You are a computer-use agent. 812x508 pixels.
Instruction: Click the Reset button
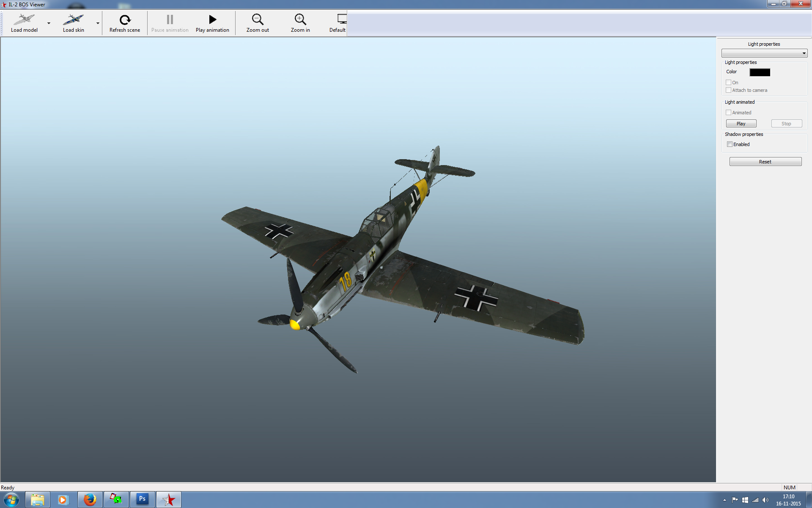pyautogui.click(x=765, y=162)
